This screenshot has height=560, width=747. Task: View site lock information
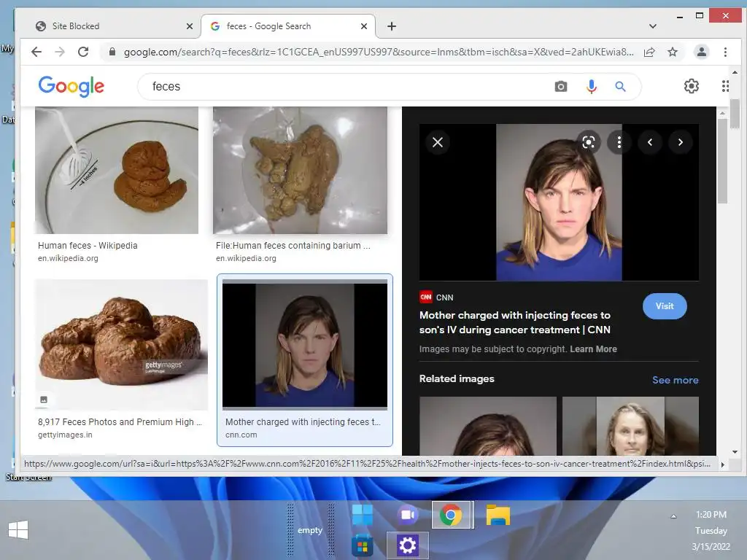(112, 52)
